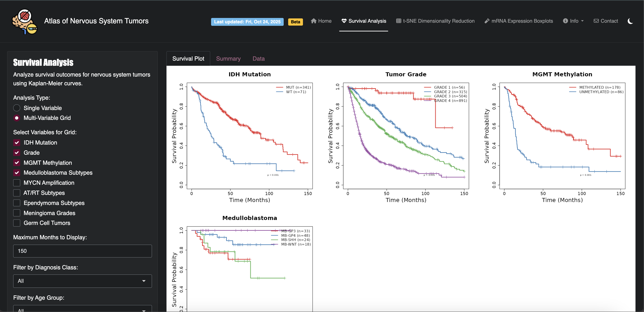Uncheck the MGMT Methylation variable
The height and width of the screenshot is (312, 644).
[x=17, y=163]
